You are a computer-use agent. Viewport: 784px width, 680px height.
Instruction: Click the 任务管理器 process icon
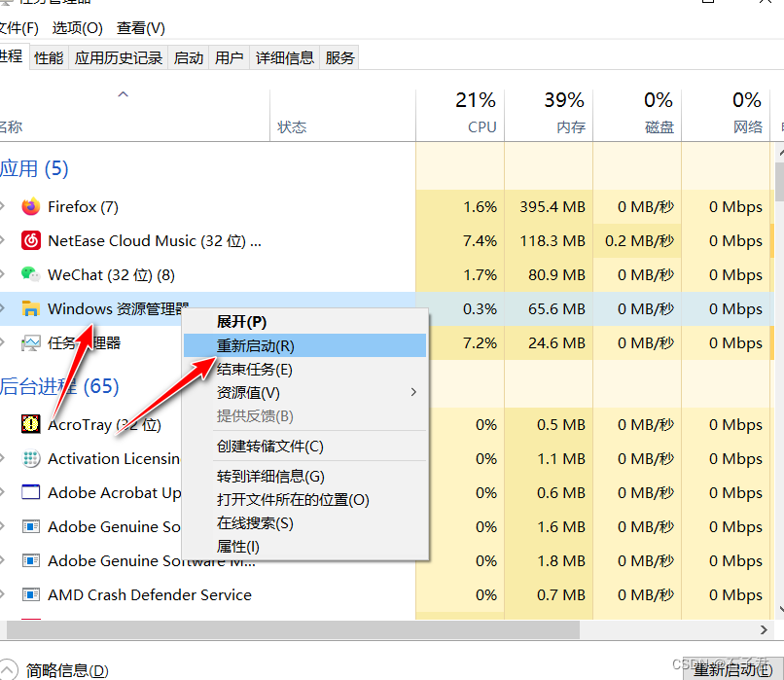(30, 343)
